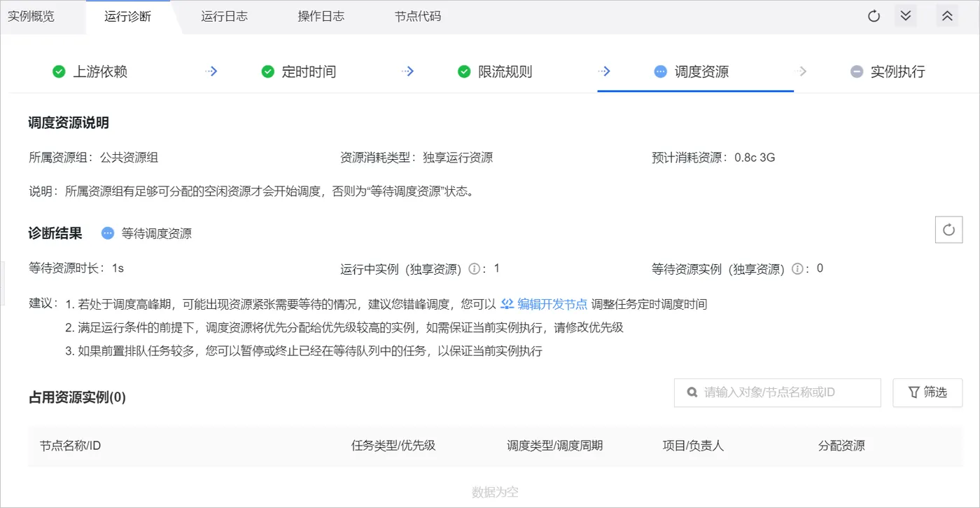Click the info icon beside 等待资源实例 (独享资源)

[x=797, y=269]
